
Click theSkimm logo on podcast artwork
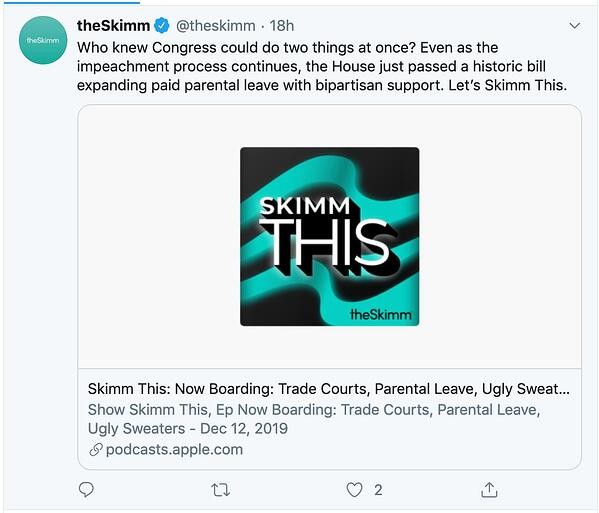[x=381, y=315]
